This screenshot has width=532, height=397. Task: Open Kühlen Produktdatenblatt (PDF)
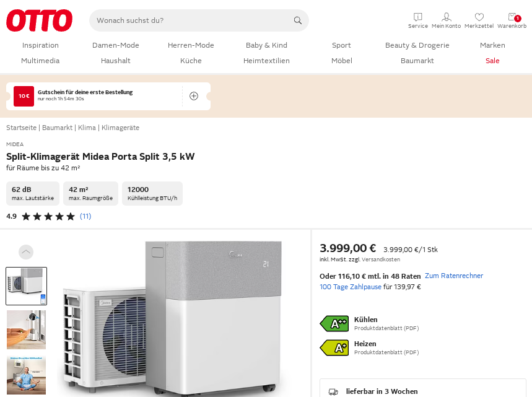[386, 328]
